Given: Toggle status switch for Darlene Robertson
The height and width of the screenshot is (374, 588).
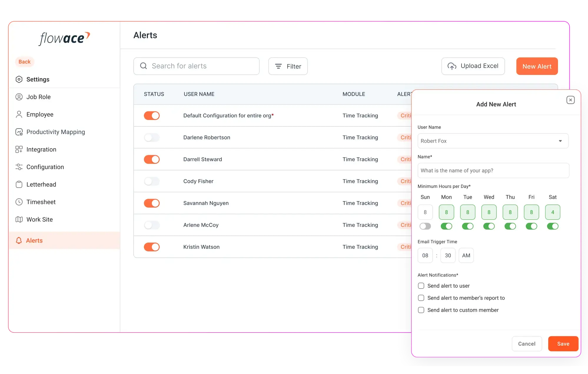Looking at the screenshot, I should coord(152,137).
